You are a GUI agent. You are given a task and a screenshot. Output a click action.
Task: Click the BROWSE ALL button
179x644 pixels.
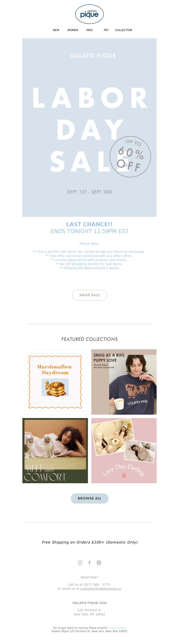(x=89, y=498)
